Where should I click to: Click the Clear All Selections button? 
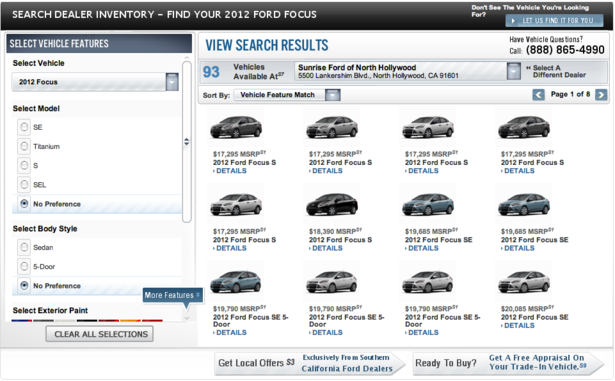tap(100, 334)
